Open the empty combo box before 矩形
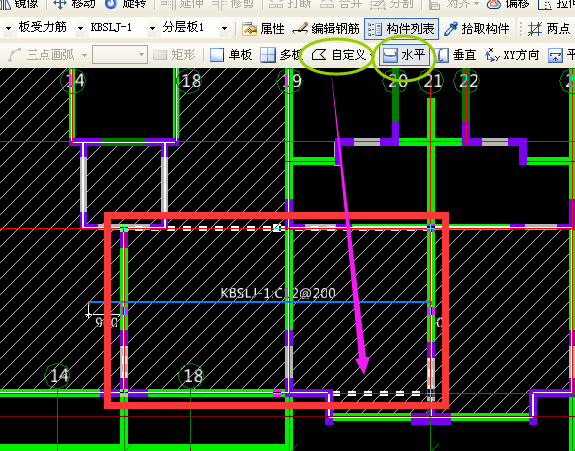Viewport: 575px width, 451px height. (x=120, y=55)
